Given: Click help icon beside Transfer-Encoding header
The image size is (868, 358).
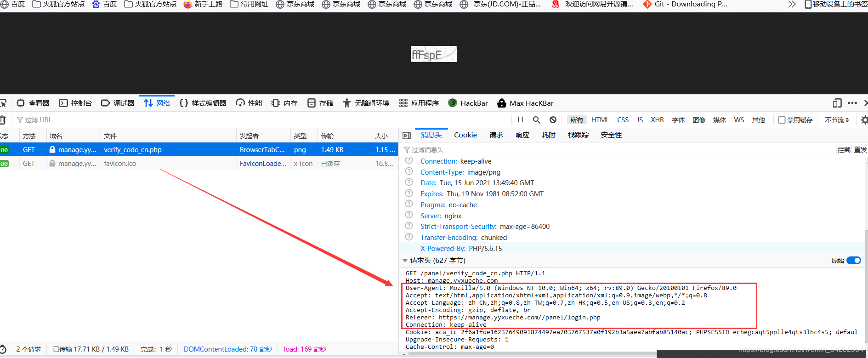Looking at the screenshot, I should click(409, 237).
